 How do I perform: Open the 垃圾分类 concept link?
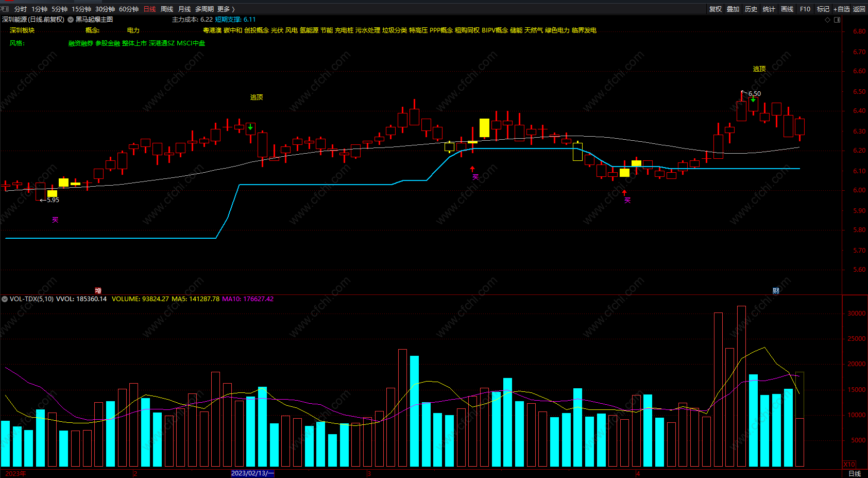(x=395, y=30)
